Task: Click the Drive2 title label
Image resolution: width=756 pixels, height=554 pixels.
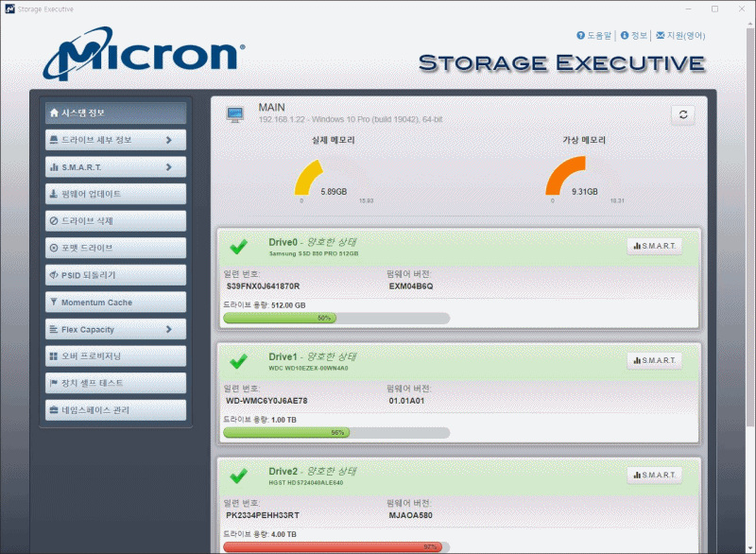Action: click(283, 472)
